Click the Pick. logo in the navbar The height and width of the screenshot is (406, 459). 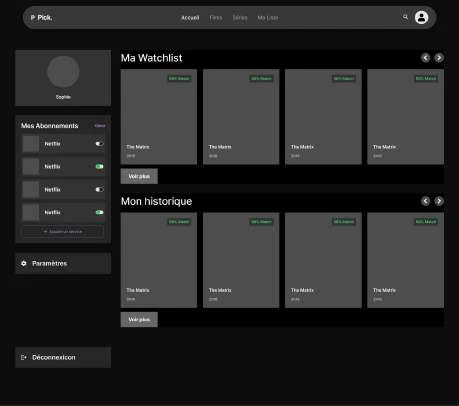[41, 18]
